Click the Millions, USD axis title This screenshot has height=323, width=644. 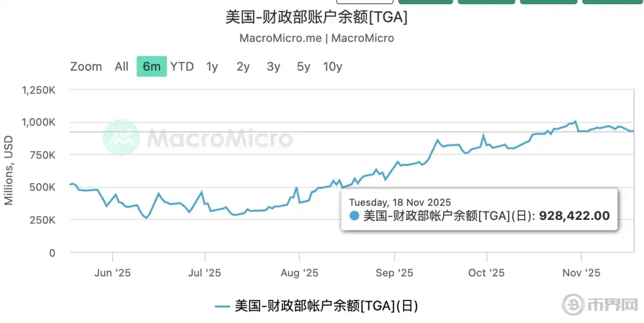point(9,171)
